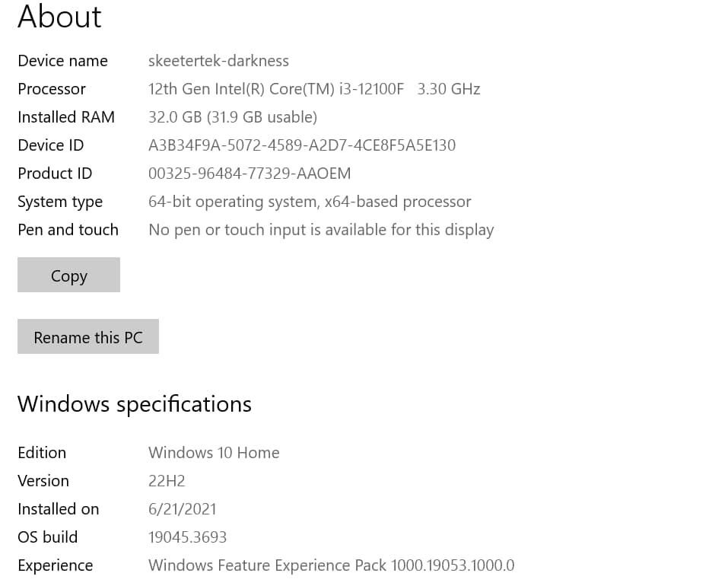Click the Copy button under device specifications

tap(68, 275)
